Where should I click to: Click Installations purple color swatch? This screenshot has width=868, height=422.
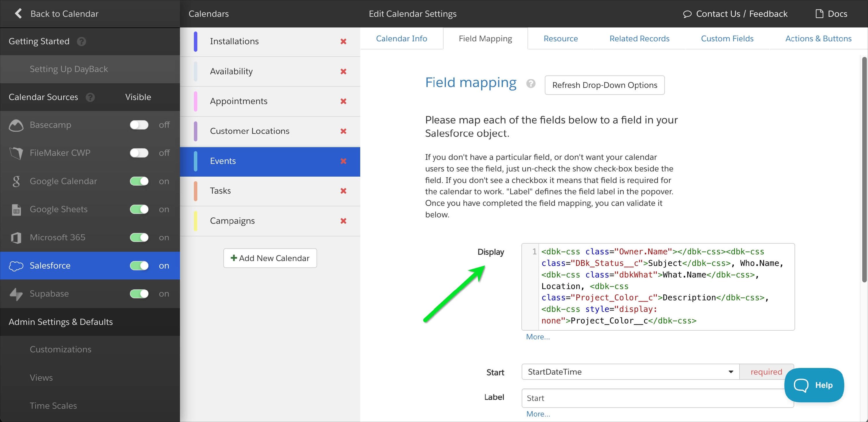195,41
